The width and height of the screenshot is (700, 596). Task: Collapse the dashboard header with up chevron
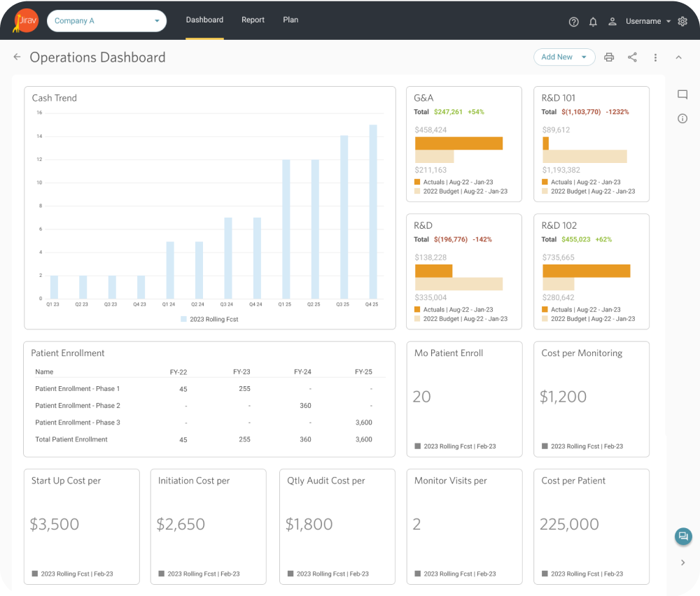[678, 57]
